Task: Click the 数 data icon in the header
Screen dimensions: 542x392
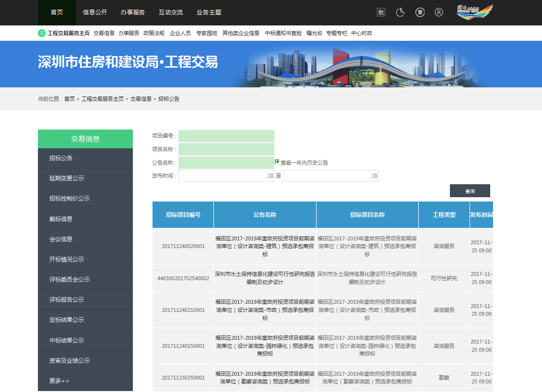Action: coord(381,12)
